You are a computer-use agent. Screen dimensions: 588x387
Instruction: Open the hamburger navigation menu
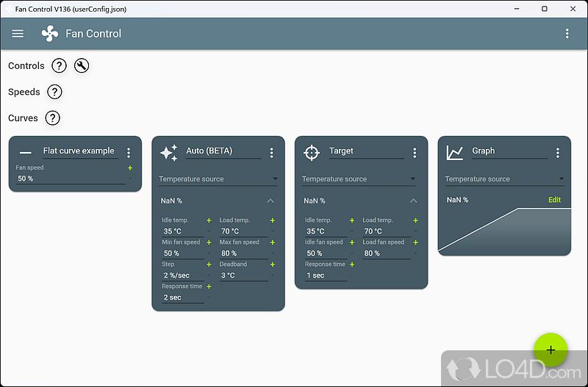[x=18, y=34]
